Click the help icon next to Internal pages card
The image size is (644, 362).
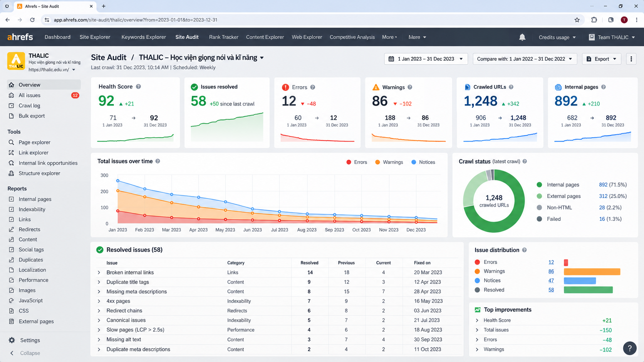coord(604,87)
